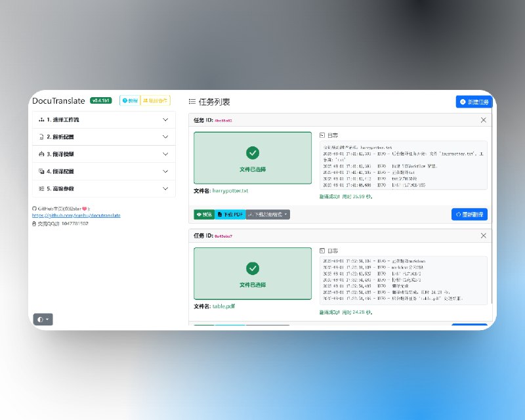Dismiss the harrypotter.txt task card
Viewport: 525px width, 420px height.
tap(484, 119)
